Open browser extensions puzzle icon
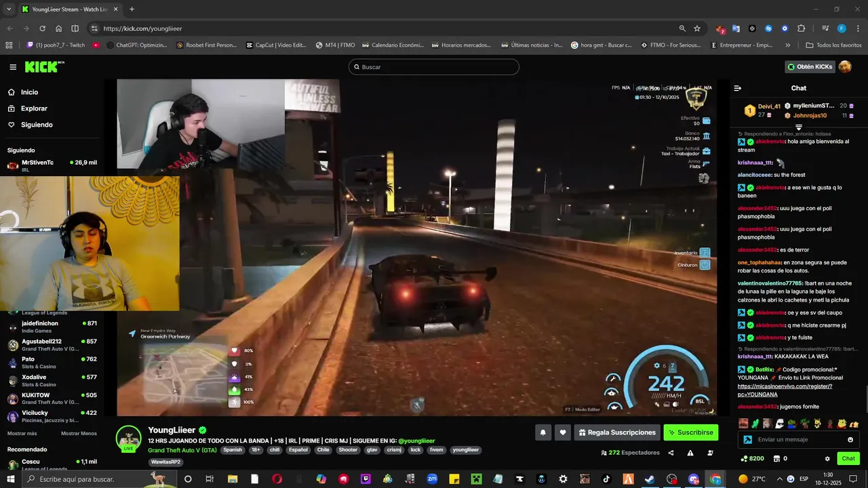Screen dimensions: 868x488 [801, 28]
